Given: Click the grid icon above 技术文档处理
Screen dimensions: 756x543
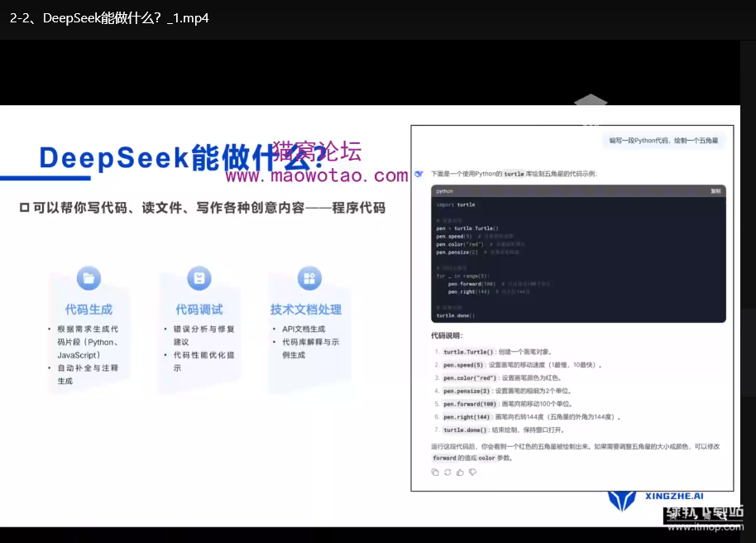Looking at the screenshot, I should pyautogui.click(x=309, y=278).
